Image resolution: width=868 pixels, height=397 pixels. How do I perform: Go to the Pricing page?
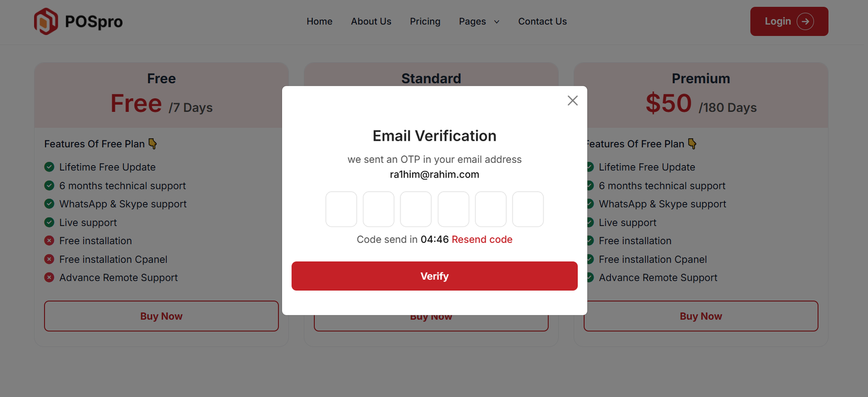(425, 22)
